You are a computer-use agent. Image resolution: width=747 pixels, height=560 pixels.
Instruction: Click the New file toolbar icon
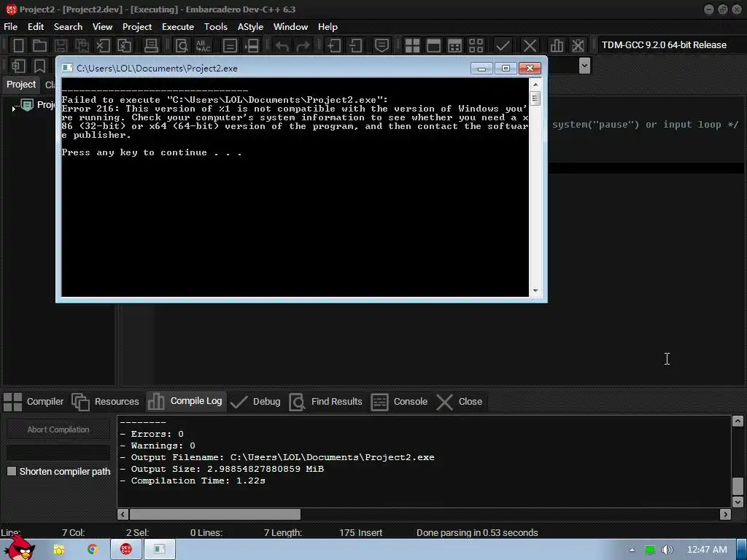tap(18, 46)
